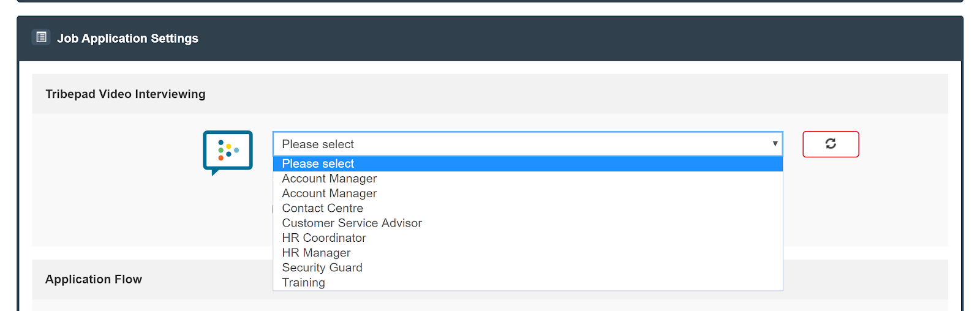Click the Please select combo box field
The width and height of the screenshot is (980, 311).
point(527,144)
